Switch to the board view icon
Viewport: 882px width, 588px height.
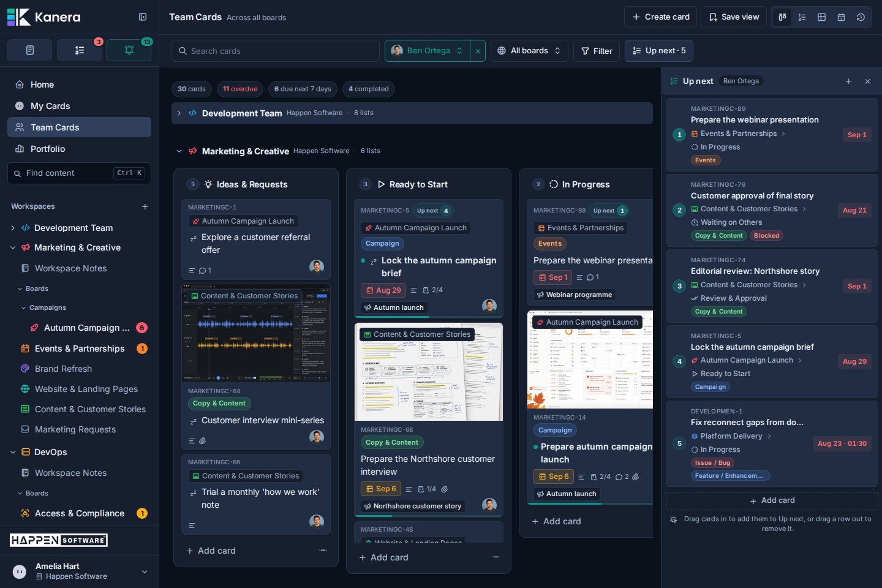pos(782,17)
